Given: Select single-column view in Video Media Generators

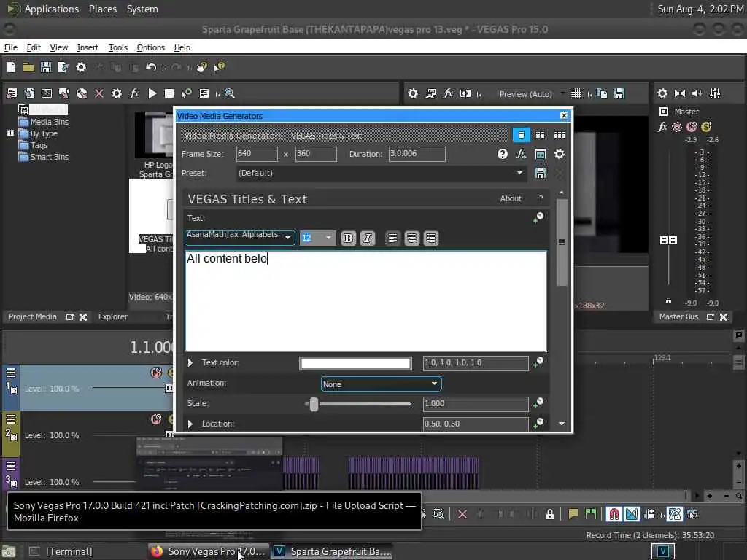Looking at the screenshot, I should pyautogui.click(x=521, y=135).
